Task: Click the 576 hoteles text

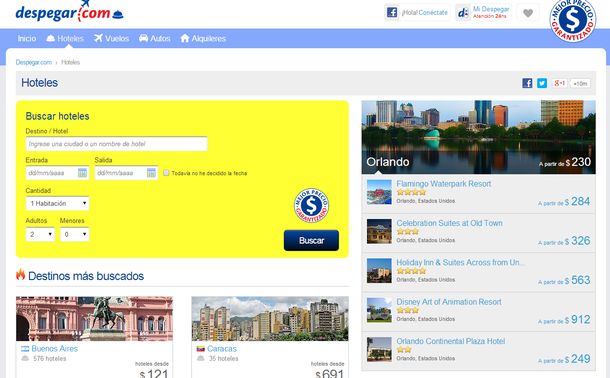Action: (x=49, y=359)
